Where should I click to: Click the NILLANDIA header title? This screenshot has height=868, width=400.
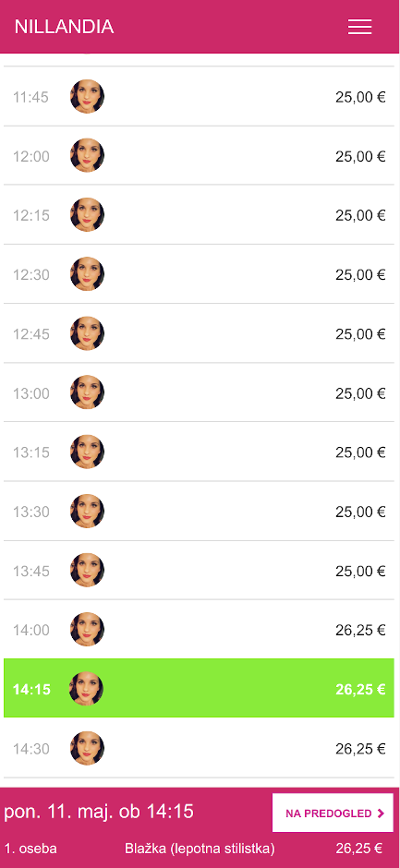pos(65,27)
